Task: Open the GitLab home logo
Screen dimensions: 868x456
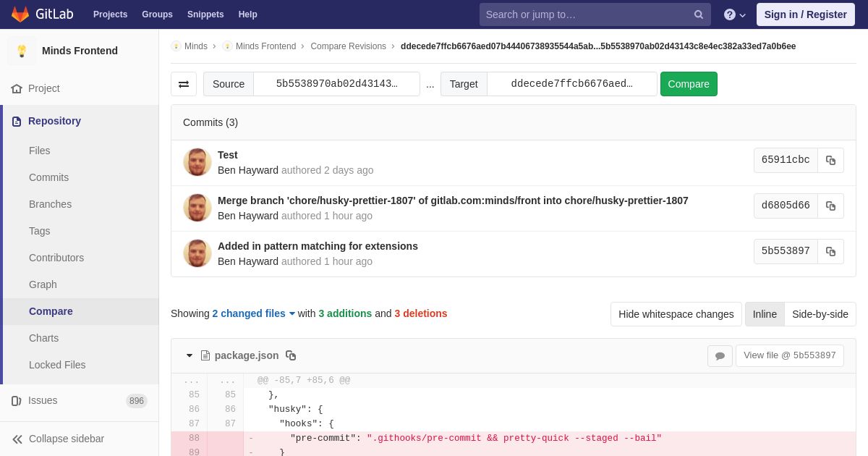Action: click(x=42, y=14)
